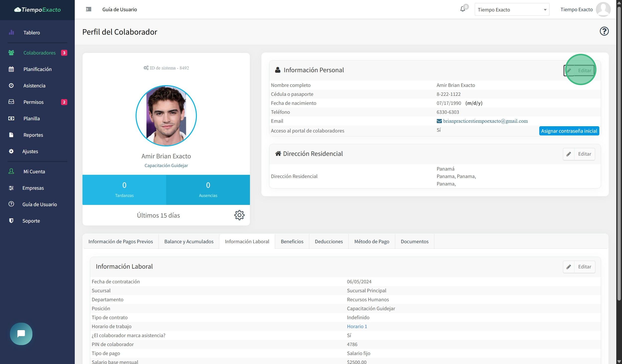Click Editar button in Información Laboral

tap(584, 267)
